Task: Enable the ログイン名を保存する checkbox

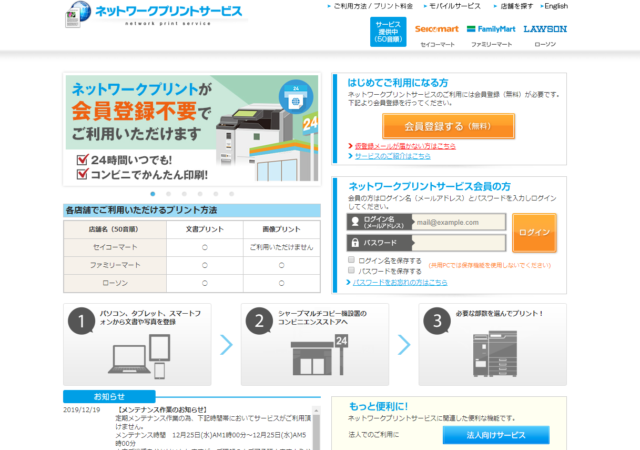Action: 351,260
